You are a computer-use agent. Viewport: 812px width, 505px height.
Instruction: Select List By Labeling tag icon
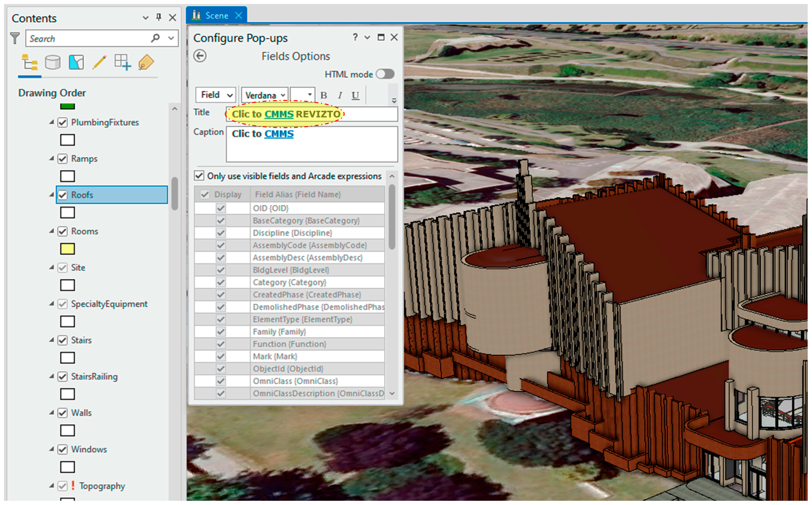coord(146,62)
